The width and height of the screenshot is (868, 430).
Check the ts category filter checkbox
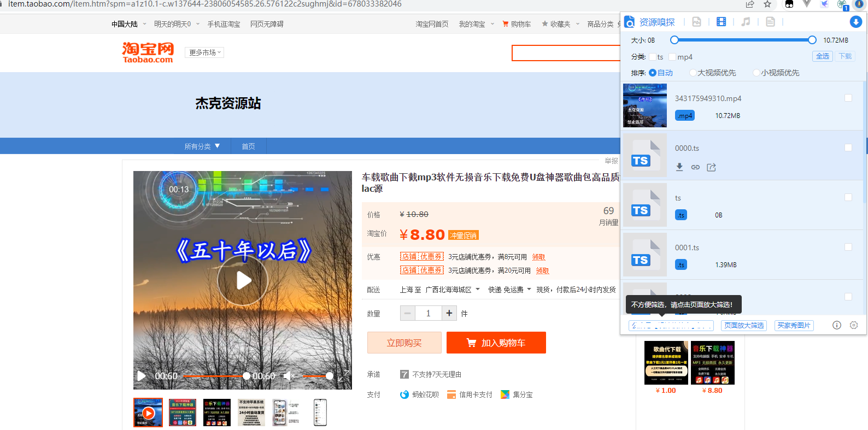[x=652, y=57]
